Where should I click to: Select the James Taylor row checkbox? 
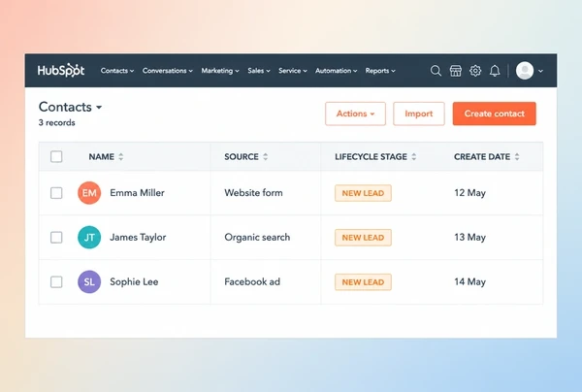56,237
